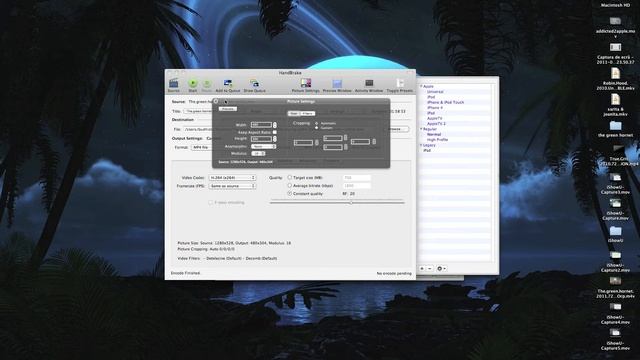Click the constant quality slider handle
The width and height of the screenshot is (640, 360).
351,202
